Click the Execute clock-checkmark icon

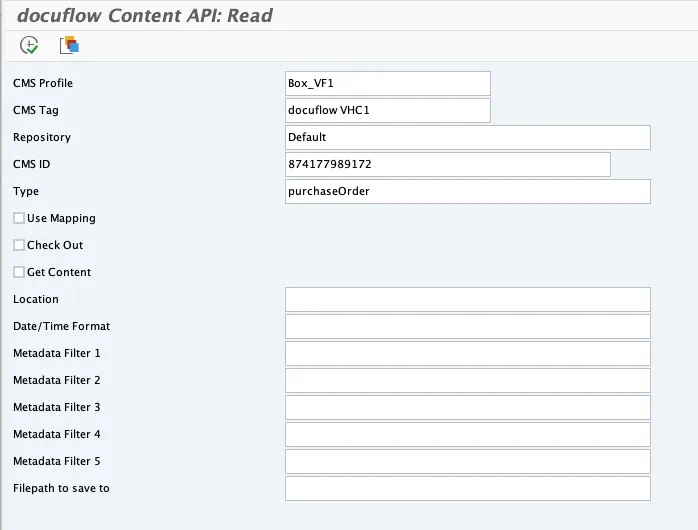coord(29,45)
